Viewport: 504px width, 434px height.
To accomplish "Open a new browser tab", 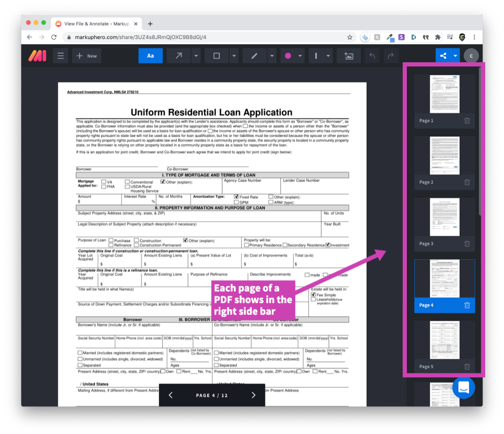I will click(x=150, y=24).
